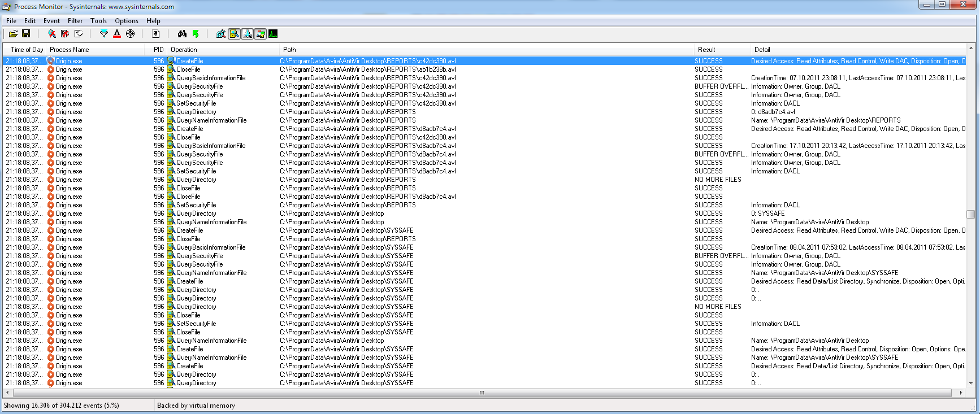Click the Process Monitor title bar icon

pos(7,7)
